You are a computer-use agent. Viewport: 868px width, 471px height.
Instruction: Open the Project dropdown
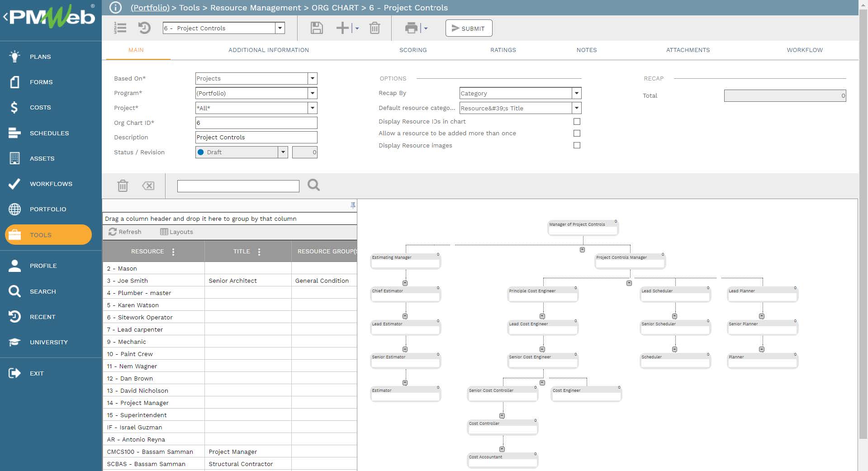[x=312, y=108]
